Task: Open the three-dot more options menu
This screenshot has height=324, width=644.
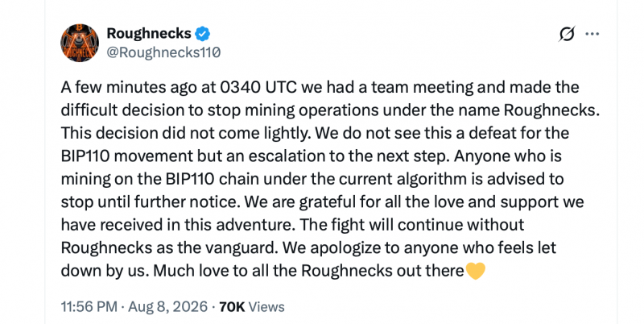Action: (592, 34)
